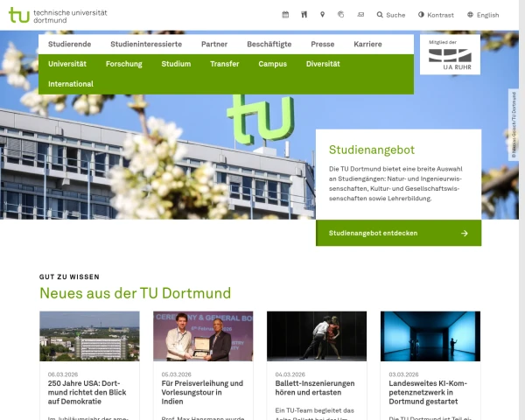Open the Karriere menu
Viewport: 525px width, 420px height.
(x=367, y=45)
